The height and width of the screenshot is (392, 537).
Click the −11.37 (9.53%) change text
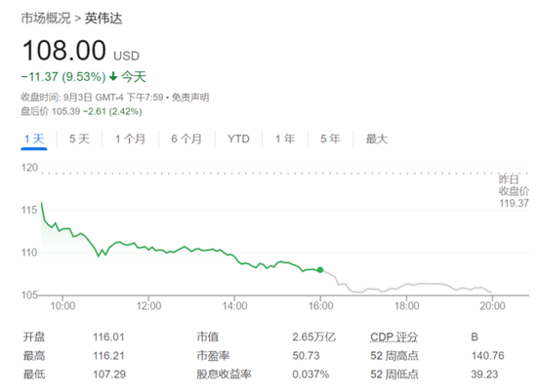[63, 77]
